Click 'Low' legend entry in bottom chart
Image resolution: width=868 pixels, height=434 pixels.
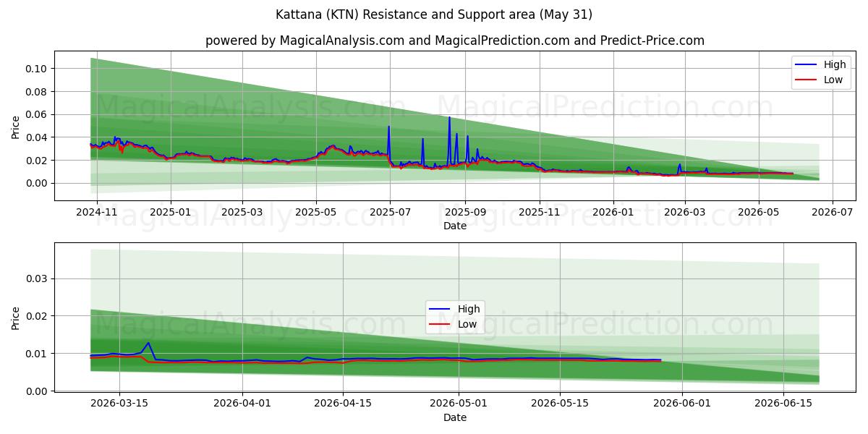click(467, 324)
